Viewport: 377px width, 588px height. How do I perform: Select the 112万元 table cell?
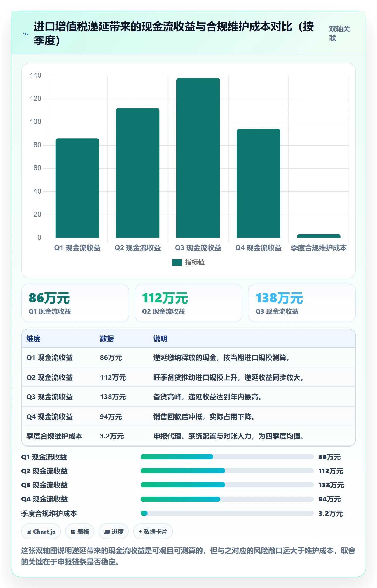[113, 377]
